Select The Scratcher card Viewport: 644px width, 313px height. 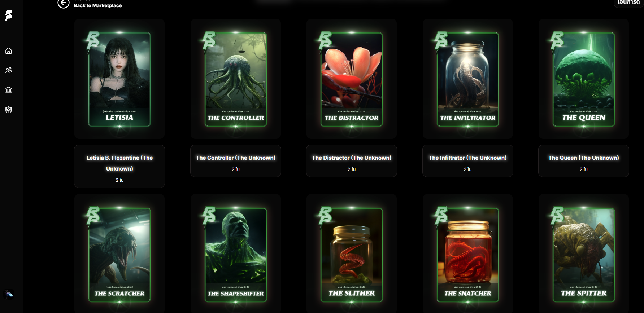(x=119, y=254)
